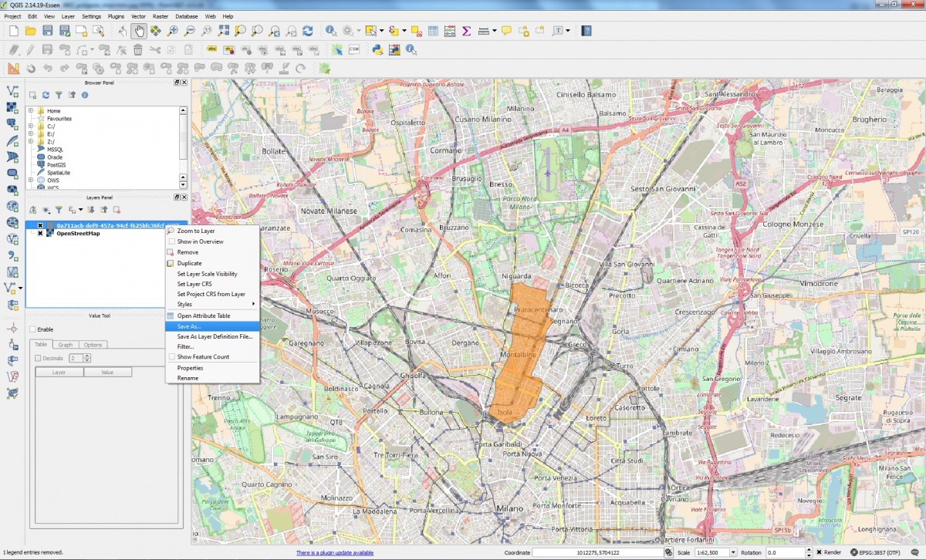Open the attribute table toolbar icon
Screen dimensions: 926x560
pyautogui.click(x=432, y=31)
